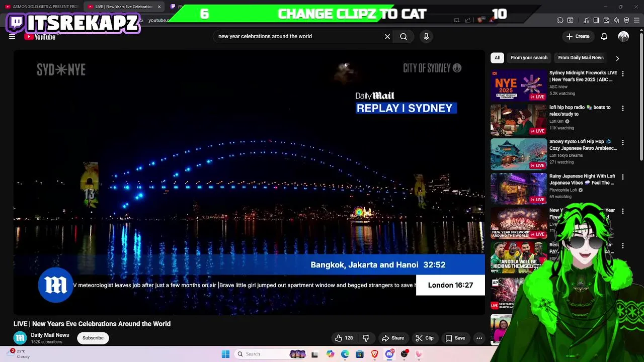Subscribe to Daily Mail News

click(x=93, y=338)
